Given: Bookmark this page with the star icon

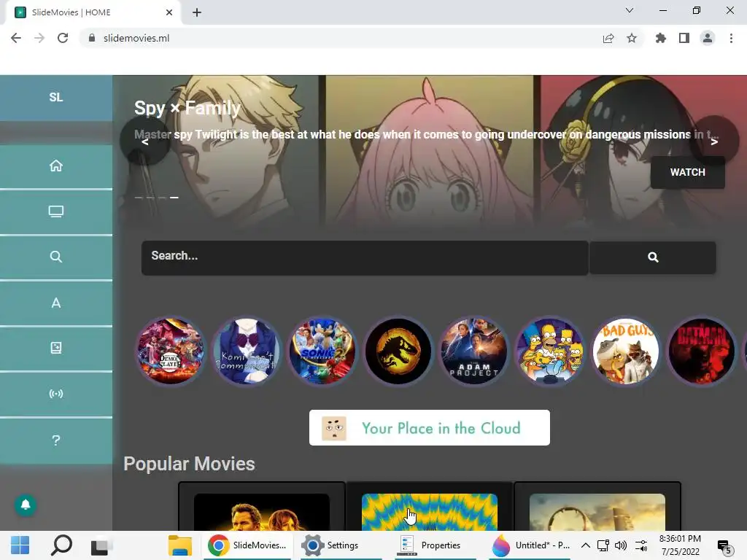Looking at the screenshot, I should (632, 38).
